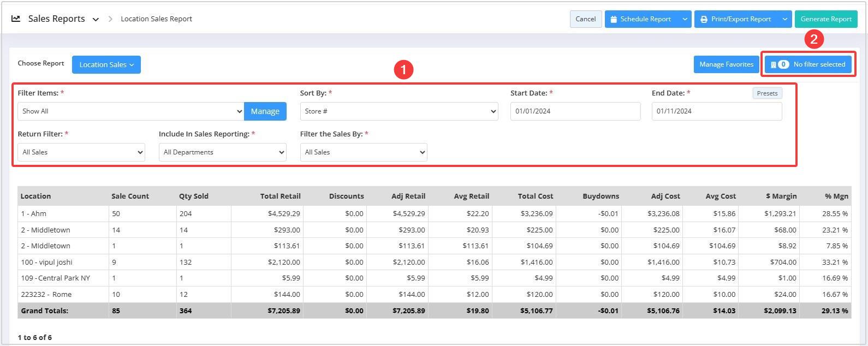Expand the Sales Reports chevron dropdown

pos(96,19)
